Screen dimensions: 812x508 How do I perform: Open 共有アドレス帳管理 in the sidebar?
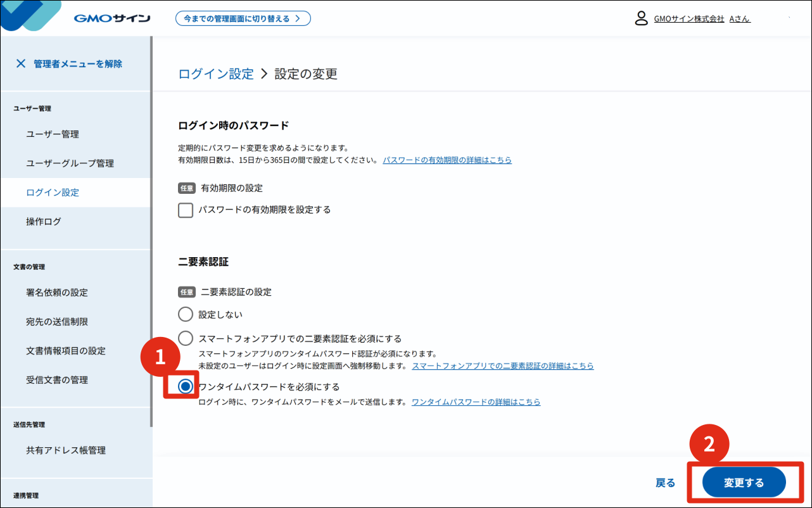[x=66, y=450]
